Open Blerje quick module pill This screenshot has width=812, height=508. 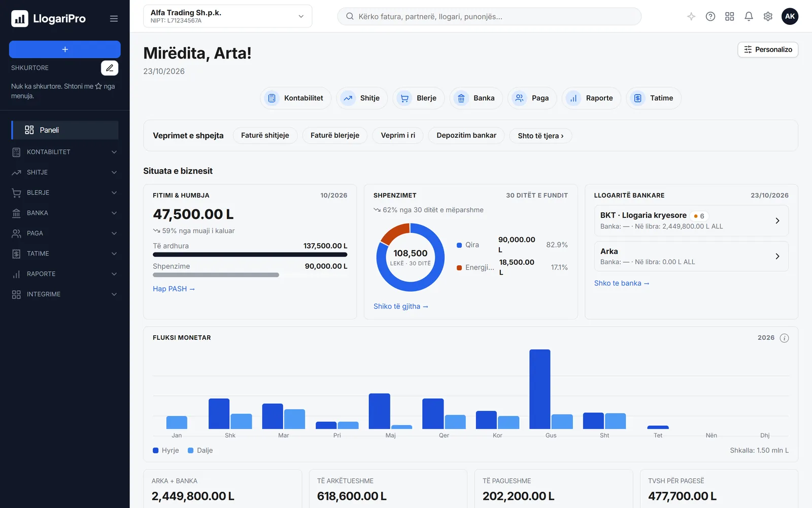click(419, 98)
